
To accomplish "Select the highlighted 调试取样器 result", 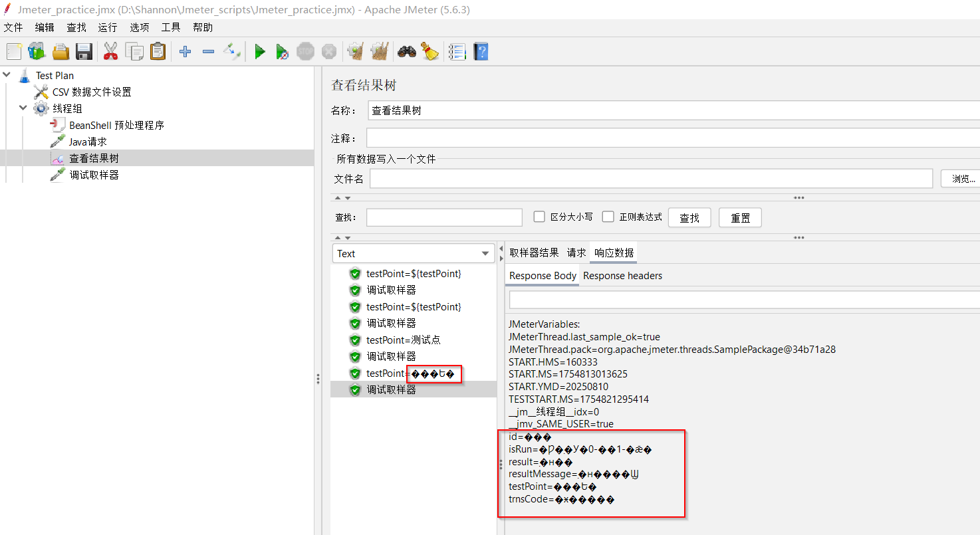I will coord(391,389).
